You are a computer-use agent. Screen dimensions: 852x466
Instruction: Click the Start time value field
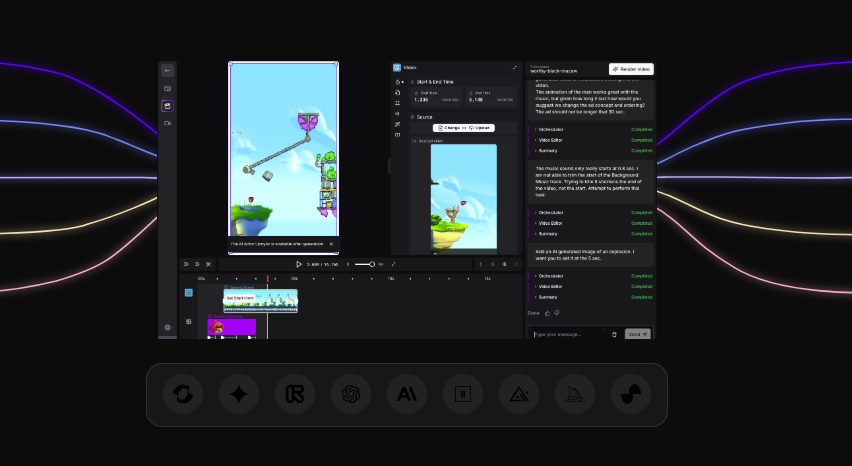point(421,99)
